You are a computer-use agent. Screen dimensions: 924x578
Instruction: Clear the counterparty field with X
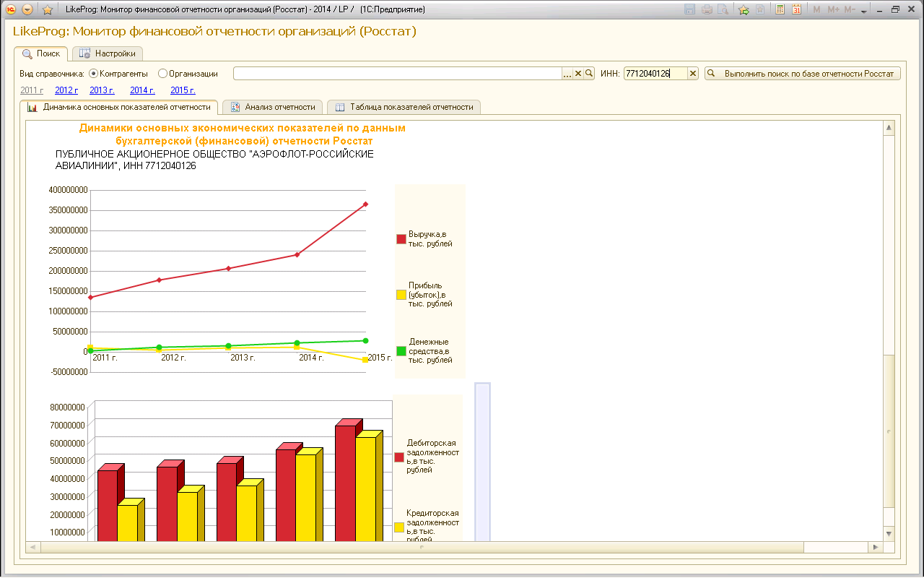point(578,73)
